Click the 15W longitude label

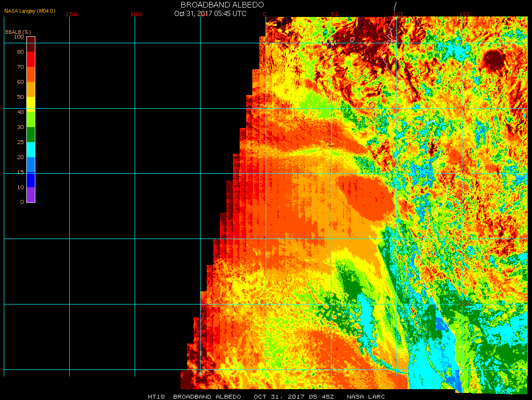click(x=72, y=14)
